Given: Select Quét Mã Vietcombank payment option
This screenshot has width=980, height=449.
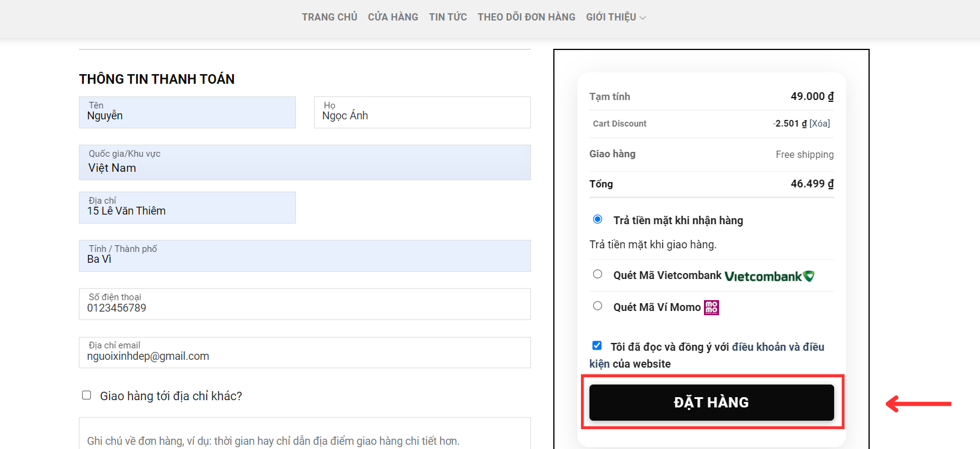Looking at the screenshot, I should point(597,274).
